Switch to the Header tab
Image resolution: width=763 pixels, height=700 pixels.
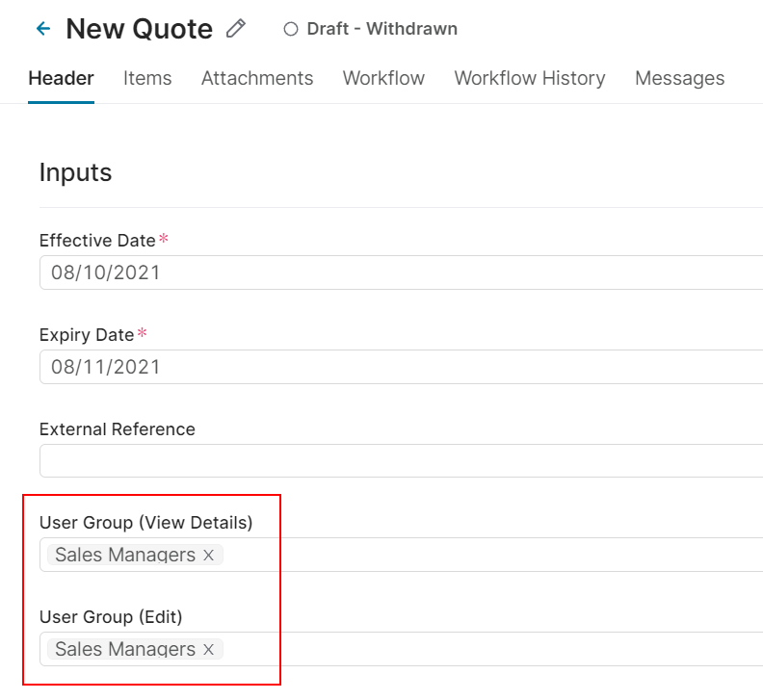pyautogui.click(x=61, y=79)
